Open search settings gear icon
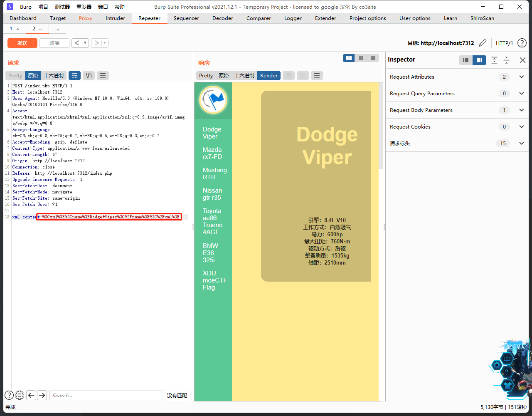Screen dimensions: 532x416 (20, 395)
